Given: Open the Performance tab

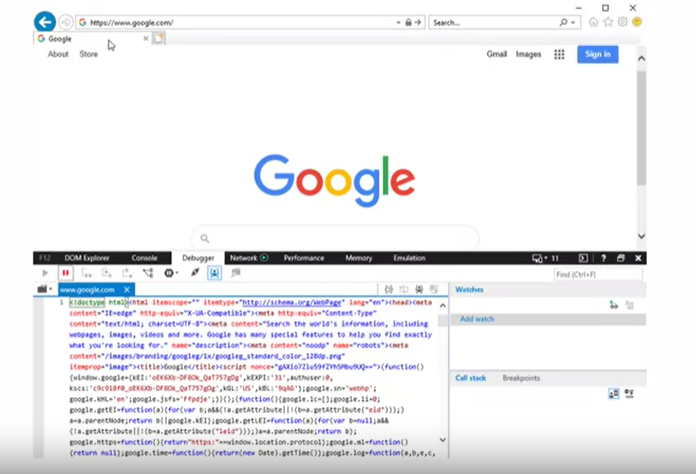Looking at the screenshot, I should pyautogui.click(x=304, y=258).
